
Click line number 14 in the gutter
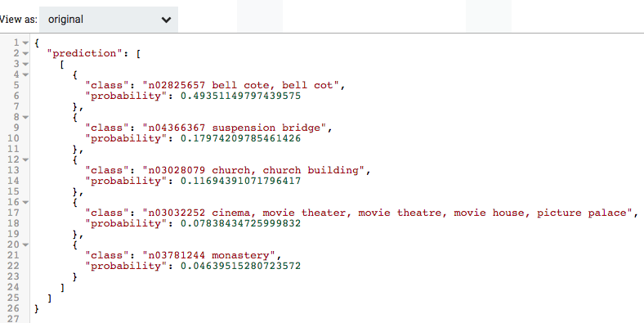[x=13, y=181]
